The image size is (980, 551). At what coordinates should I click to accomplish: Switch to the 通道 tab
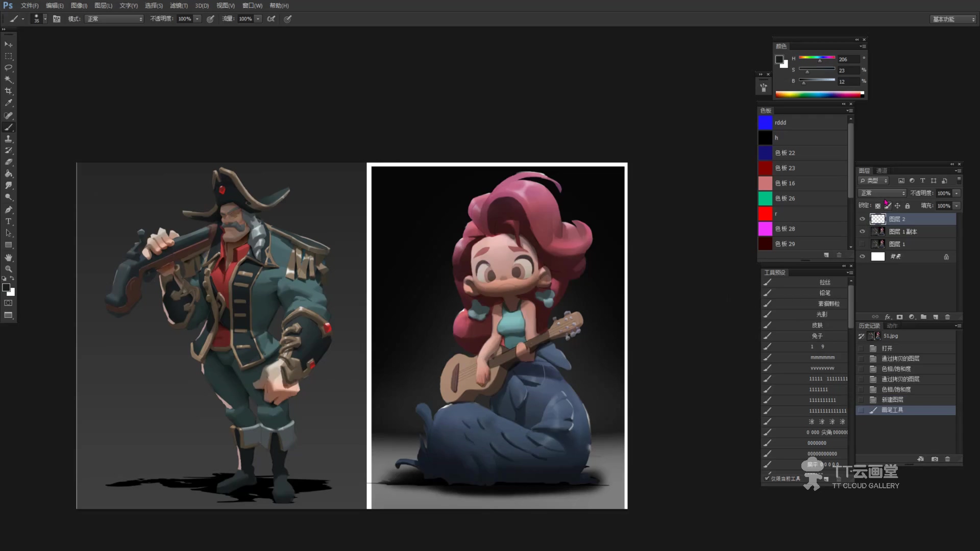tap(881, 171)
